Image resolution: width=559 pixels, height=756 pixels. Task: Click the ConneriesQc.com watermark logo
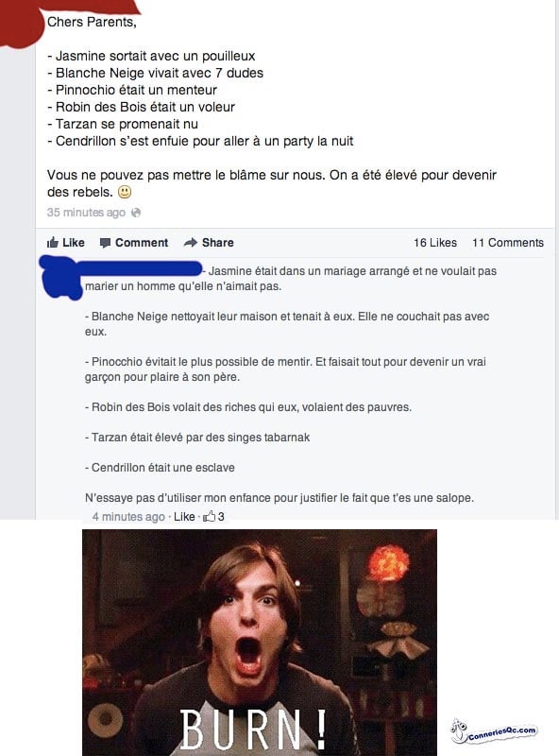point(494,730)
